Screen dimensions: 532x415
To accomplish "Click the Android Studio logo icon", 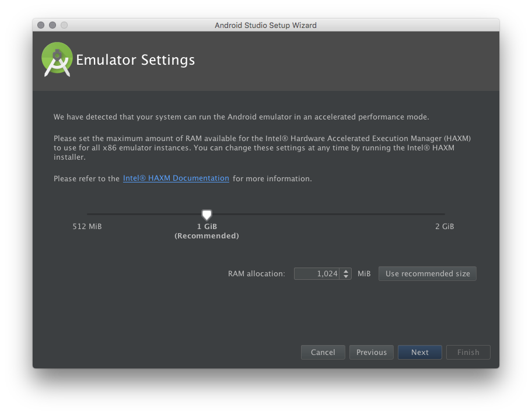I will [57, 59].
